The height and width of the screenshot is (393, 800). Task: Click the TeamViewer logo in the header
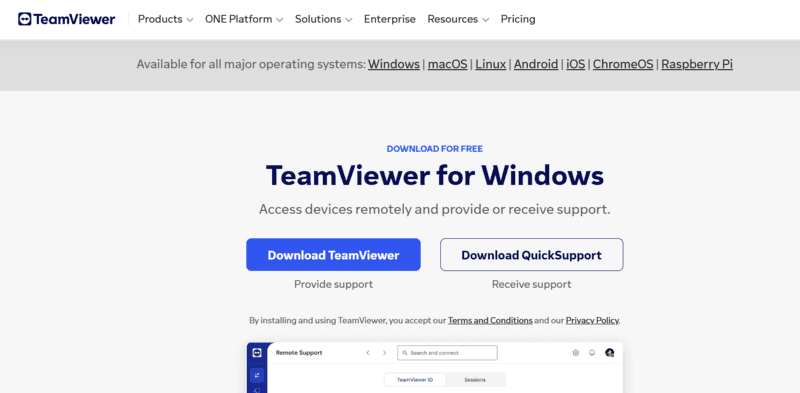click(x=66, y=19)
